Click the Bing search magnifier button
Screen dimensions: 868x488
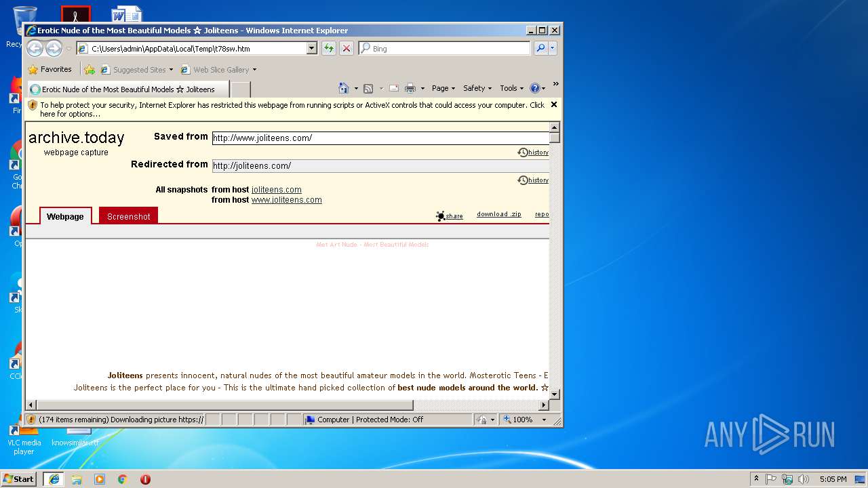pos(540,48)
